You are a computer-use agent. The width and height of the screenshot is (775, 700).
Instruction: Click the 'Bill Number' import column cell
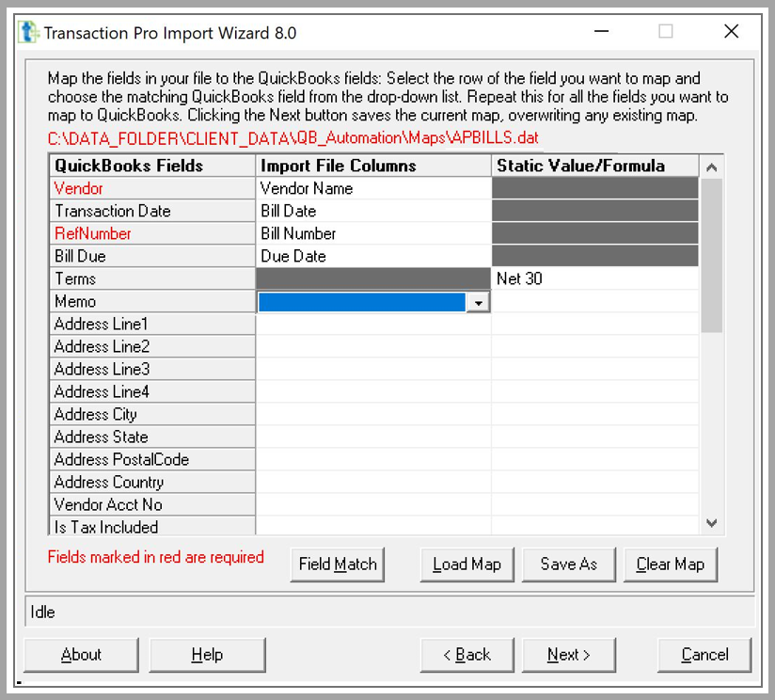(373, 233)
